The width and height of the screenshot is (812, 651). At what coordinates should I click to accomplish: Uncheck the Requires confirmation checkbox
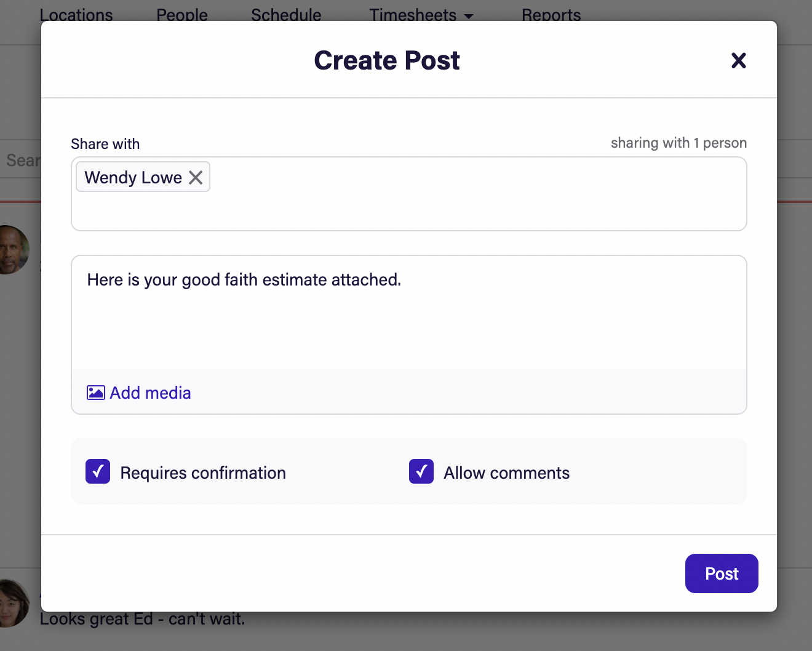pos(98,472)
